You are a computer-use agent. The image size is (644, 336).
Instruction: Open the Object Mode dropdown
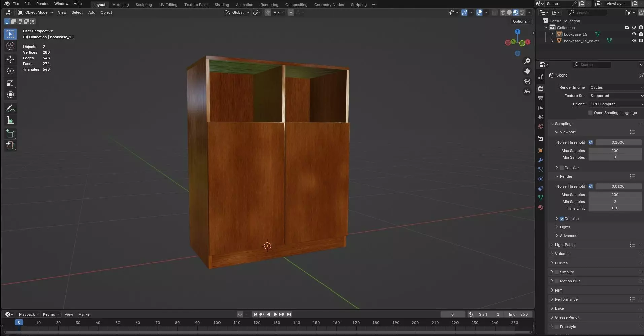[36, 12]
